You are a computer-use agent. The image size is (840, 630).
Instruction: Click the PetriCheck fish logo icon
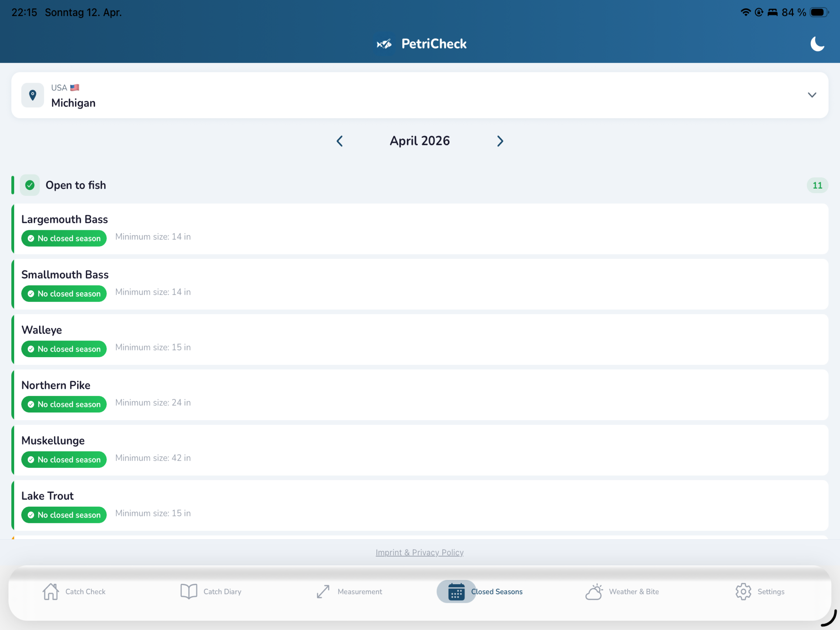[384, 44]
